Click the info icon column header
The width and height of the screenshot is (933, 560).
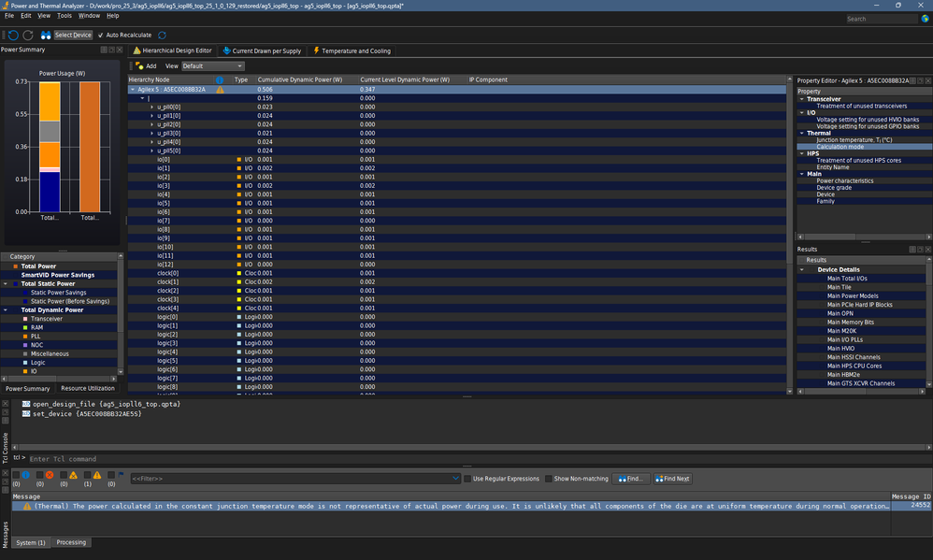click(x=221, y=79)
